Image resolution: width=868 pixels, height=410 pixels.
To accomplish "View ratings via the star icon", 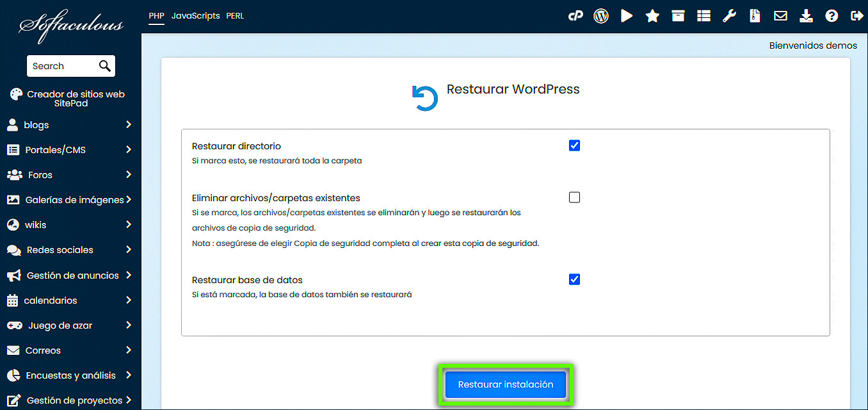I will (x=652, y=15).
